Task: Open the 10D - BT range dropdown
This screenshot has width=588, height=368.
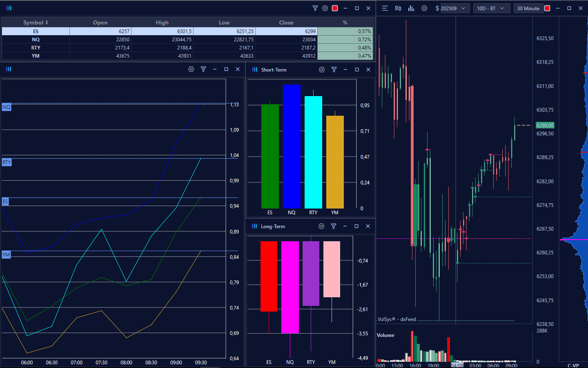Action: coord(491,8)
